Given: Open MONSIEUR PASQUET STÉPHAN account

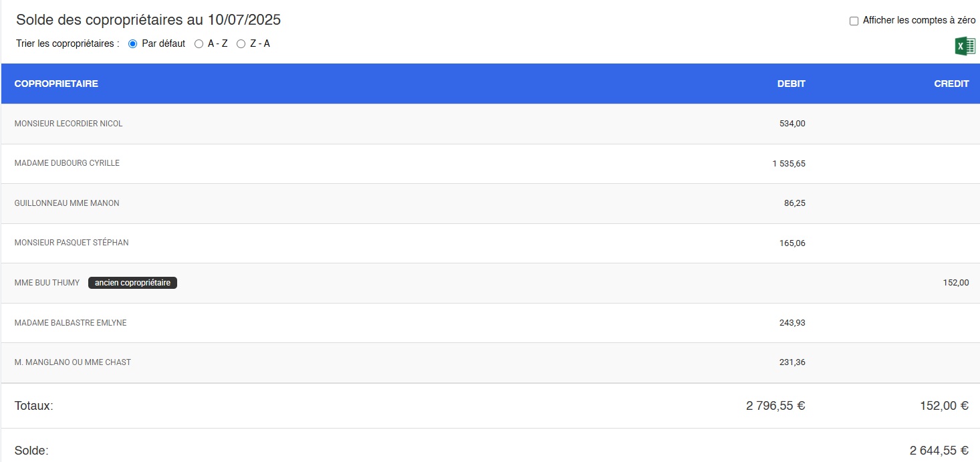Looking at the screenshot, I should tap(72, 243).
